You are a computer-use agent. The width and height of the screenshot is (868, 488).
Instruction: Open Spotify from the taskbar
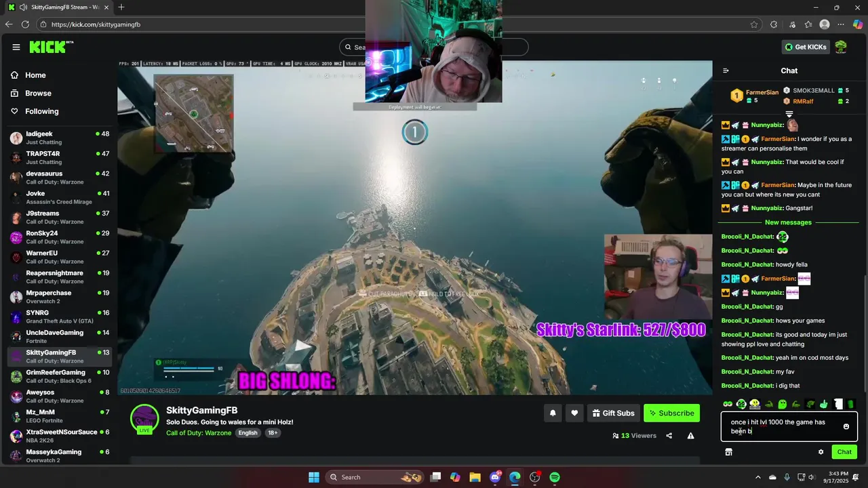pos(555,477)
